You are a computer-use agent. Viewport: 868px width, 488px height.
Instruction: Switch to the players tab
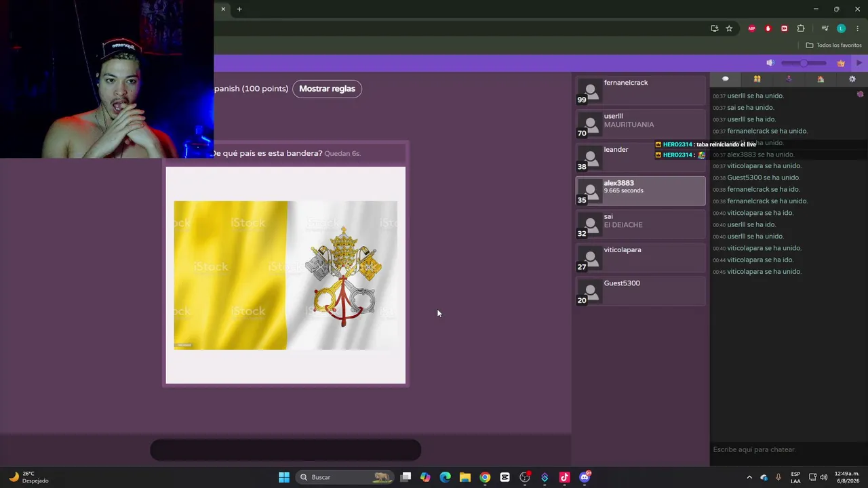pyautogui.click(x=757, y=79)
